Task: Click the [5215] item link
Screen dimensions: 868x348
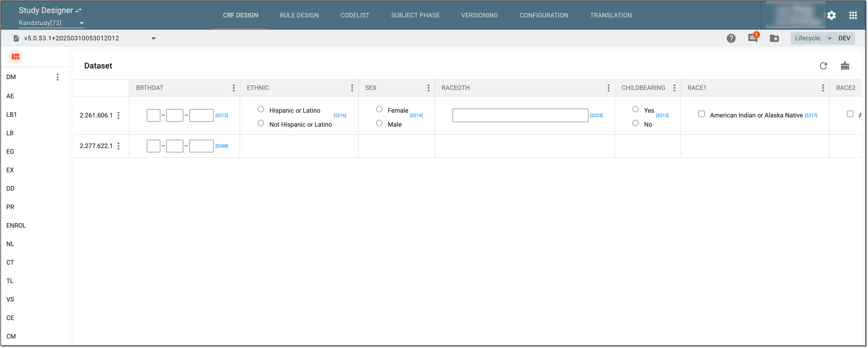Action: 662,115
